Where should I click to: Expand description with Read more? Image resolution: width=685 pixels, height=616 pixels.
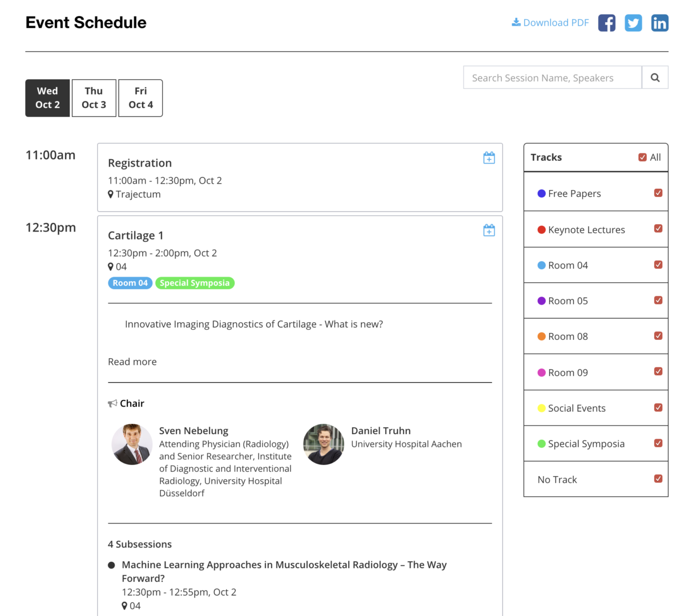[132, 362]
